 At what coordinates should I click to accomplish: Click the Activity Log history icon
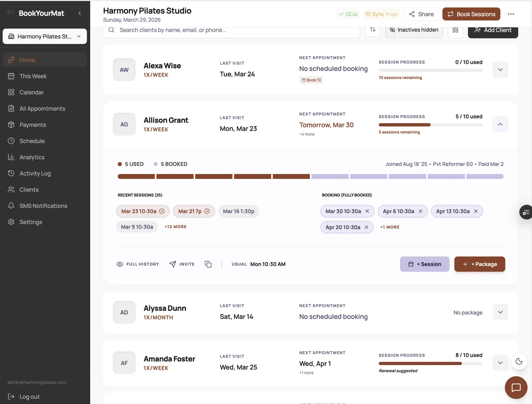[11, 173]
